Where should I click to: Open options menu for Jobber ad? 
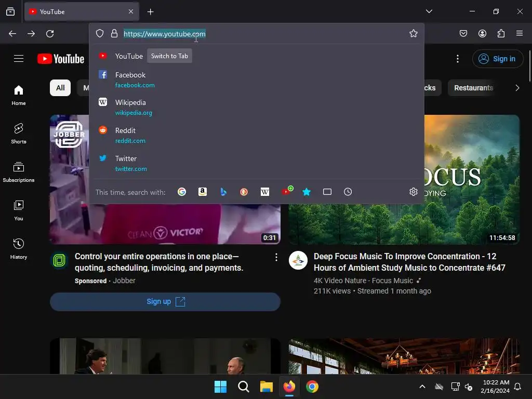pos(276,257)
